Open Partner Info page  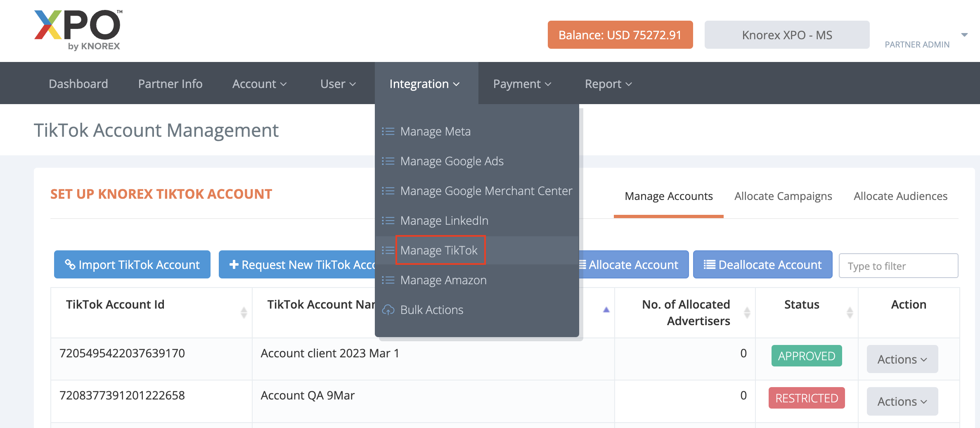pos(170,84)
